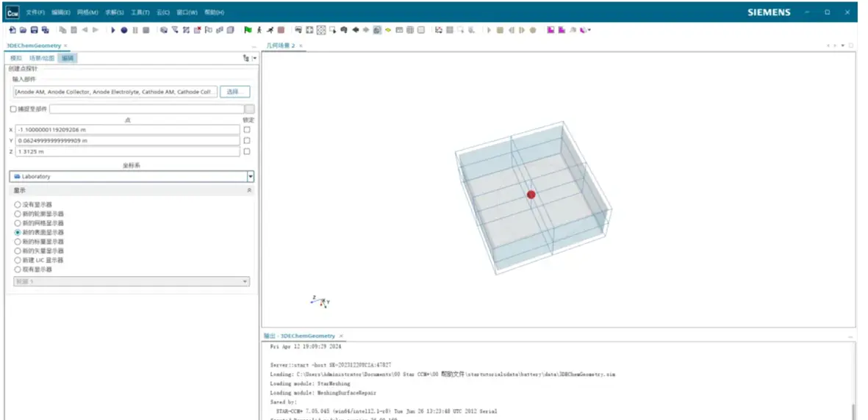
Task: Tick the lock checkbox for Z coordinate
Action: 247,151
